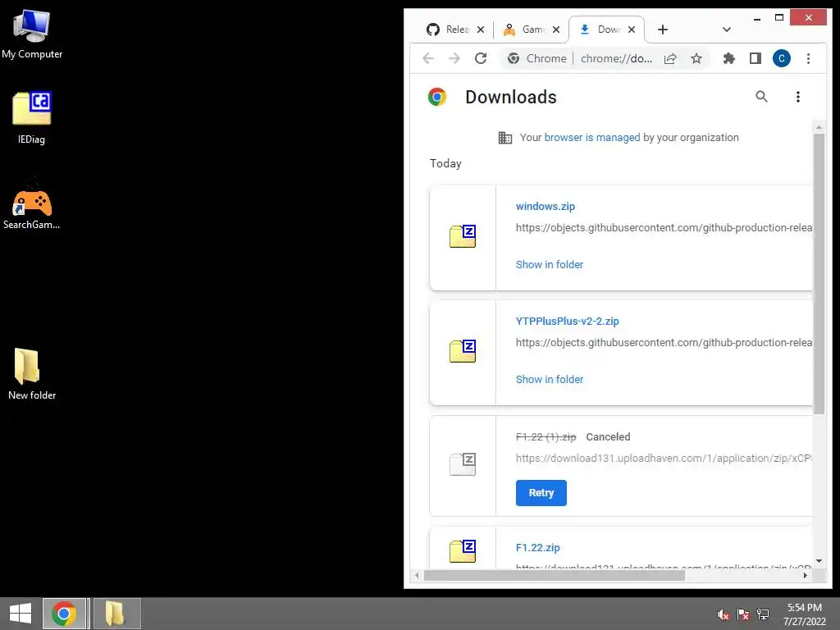Click the scroll up arrow
Image resolution: width=840 pixels, height=630 pixels.
tap(819, 127)
